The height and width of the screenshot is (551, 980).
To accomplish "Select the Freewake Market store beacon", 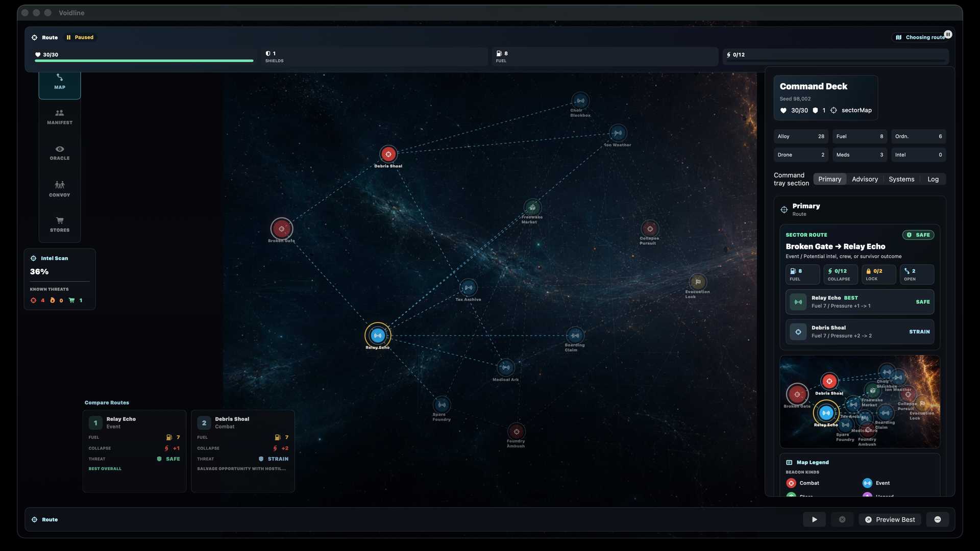I will click(x=532, y=207).
